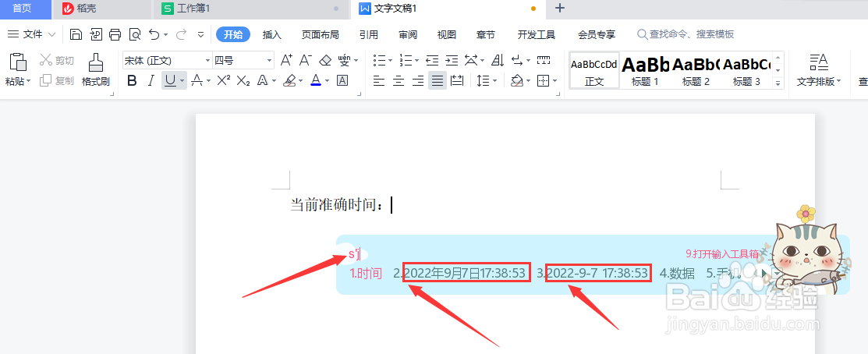
Task: Switch to 稻壳 tab
Action: tap(102, 9)
